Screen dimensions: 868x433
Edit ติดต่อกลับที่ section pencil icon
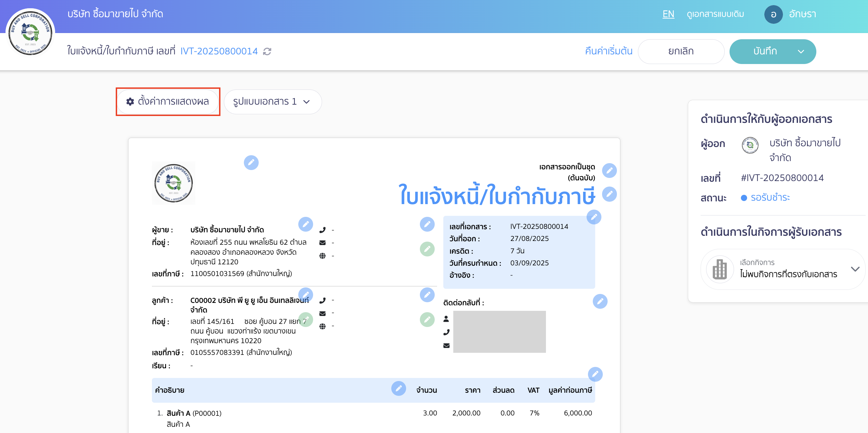pos(599,302)
